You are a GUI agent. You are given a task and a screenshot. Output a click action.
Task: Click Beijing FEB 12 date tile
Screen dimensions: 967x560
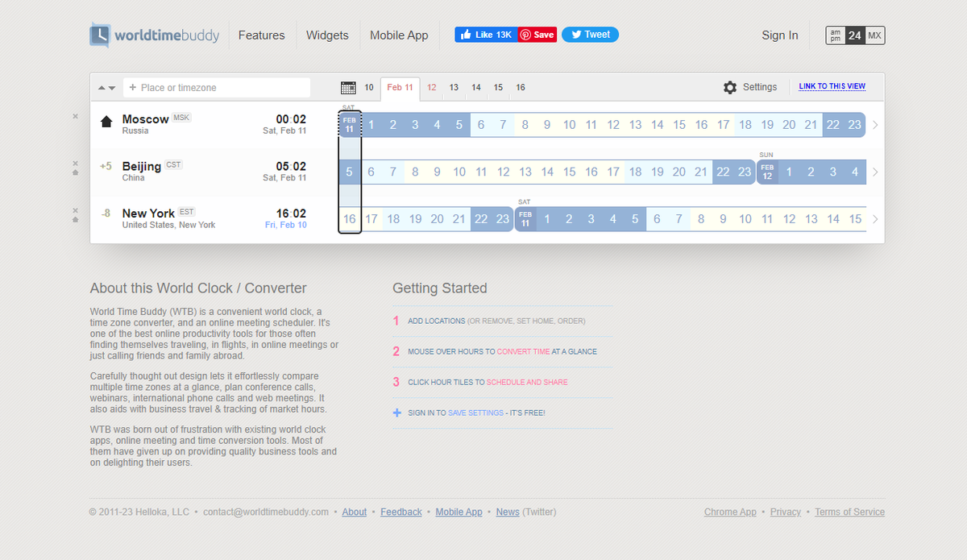767,172
